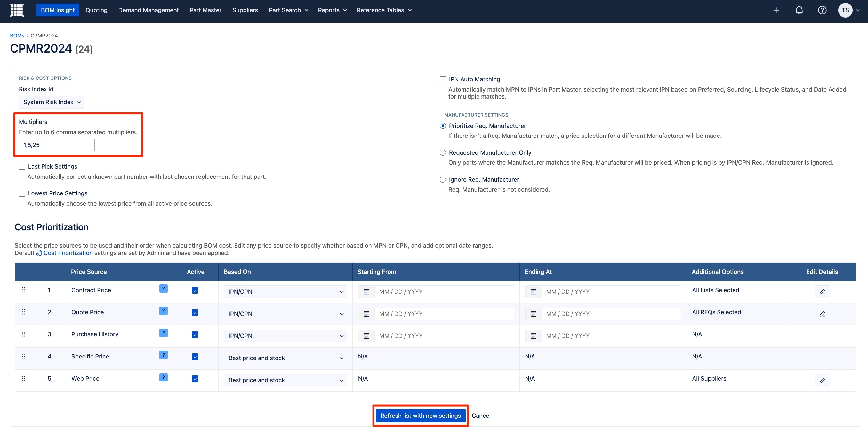The image size is (868, 428).
Task: Click the drag handle for Specific Price row
Action: (x=23, y=356)
